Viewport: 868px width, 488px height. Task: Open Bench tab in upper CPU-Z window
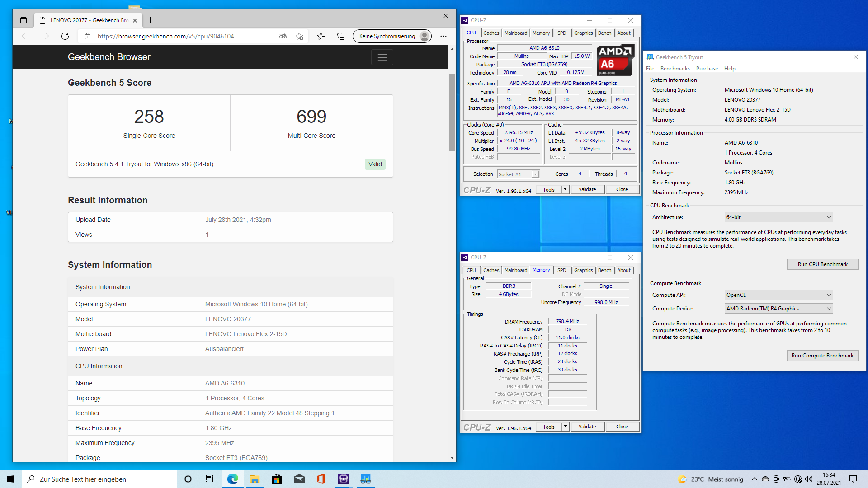(x=604, y=33)
